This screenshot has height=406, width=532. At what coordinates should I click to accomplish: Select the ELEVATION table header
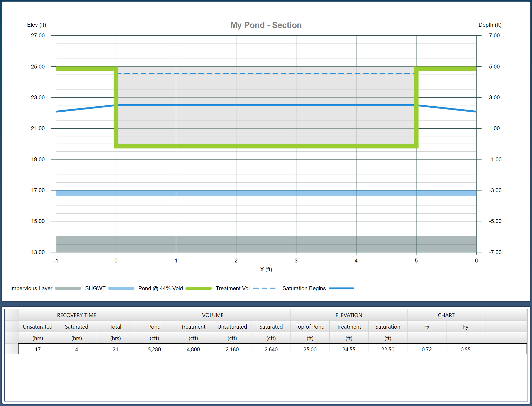click(x=348, y=315)
